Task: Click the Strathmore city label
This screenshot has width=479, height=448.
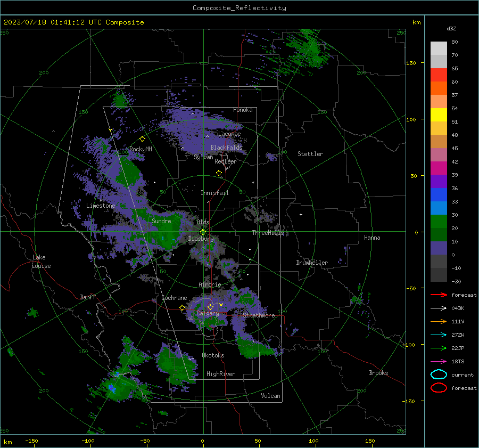Action: click(259, 315)
